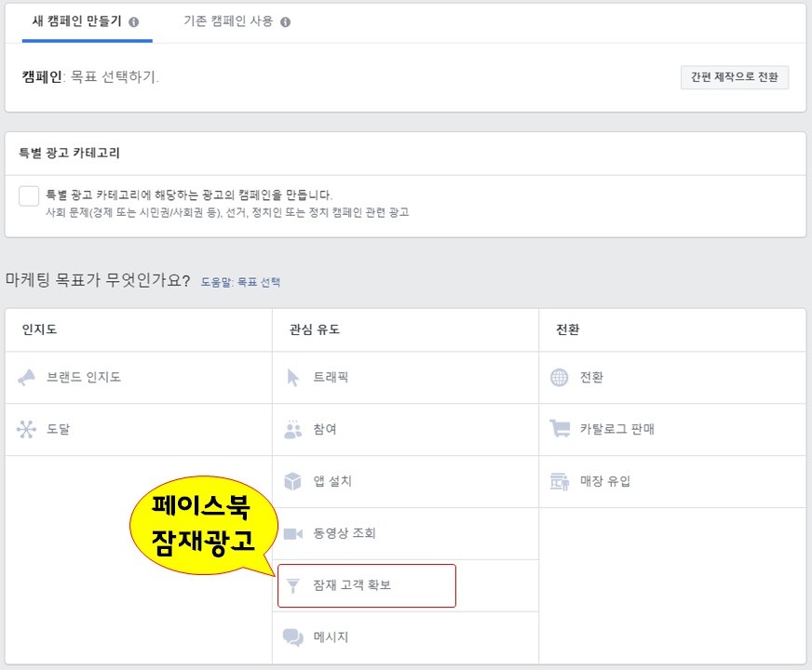Show info tooltip next to 새 캠페인 만들기
The height and width of the screenshot is (670, 812).
tap(133, 22)
